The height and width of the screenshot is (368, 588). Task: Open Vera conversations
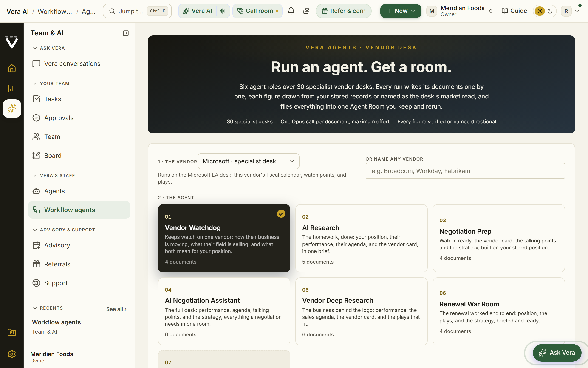[x=79, y=63]
